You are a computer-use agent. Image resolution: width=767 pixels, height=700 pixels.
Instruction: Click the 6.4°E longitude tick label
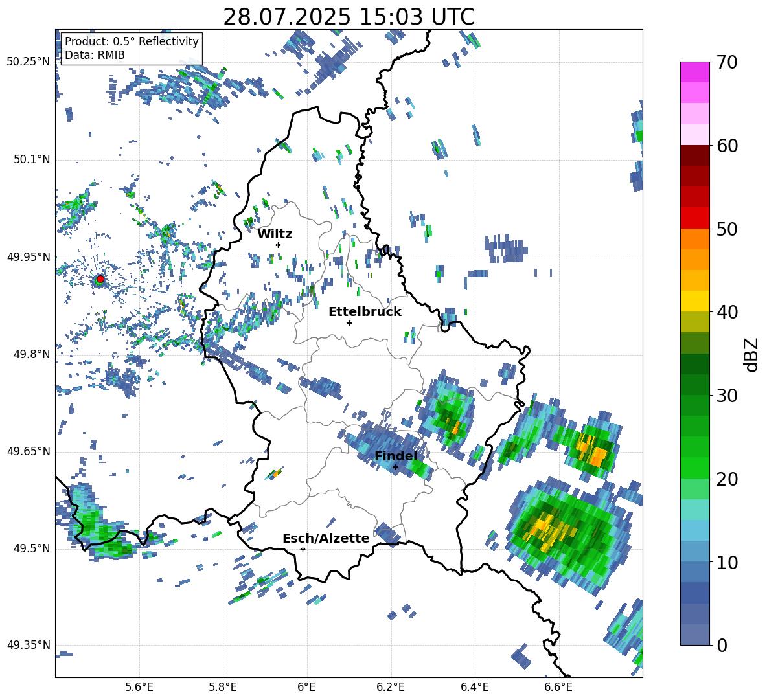coord(474,687)
